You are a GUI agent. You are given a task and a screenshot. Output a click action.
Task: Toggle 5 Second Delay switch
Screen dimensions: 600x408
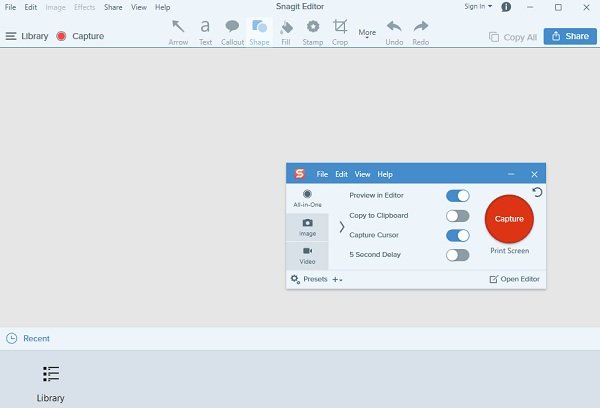pyautogui.click(x=458, y=255)
